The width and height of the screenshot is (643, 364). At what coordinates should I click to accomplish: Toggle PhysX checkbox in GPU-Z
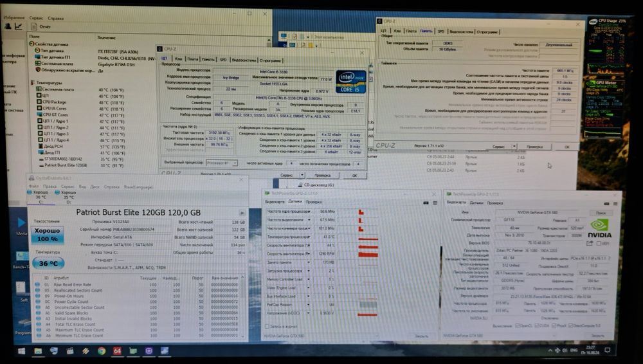coord(554,326)
